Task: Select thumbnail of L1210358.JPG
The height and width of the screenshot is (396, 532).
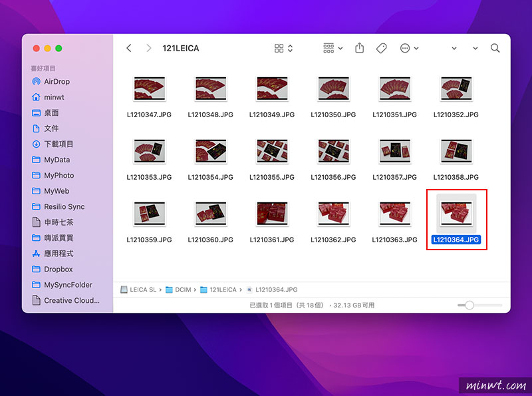Action: (x=456, y=151)
